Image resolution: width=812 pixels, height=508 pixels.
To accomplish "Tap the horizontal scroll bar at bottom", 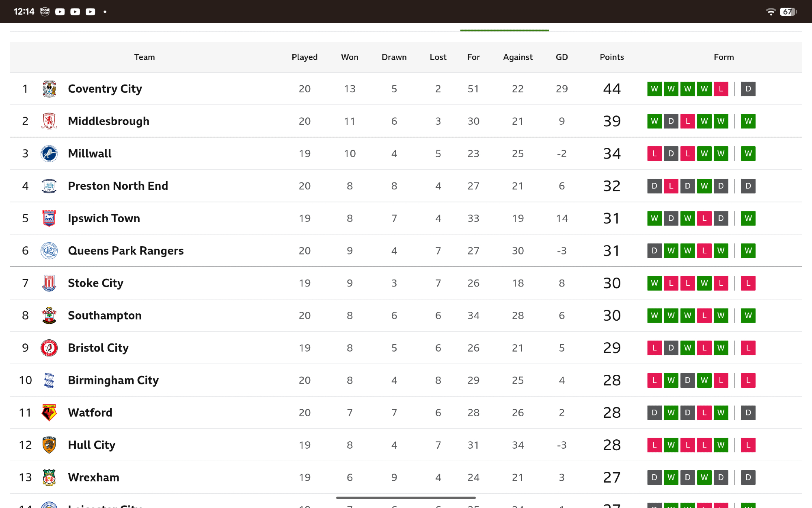I will 406,497.
